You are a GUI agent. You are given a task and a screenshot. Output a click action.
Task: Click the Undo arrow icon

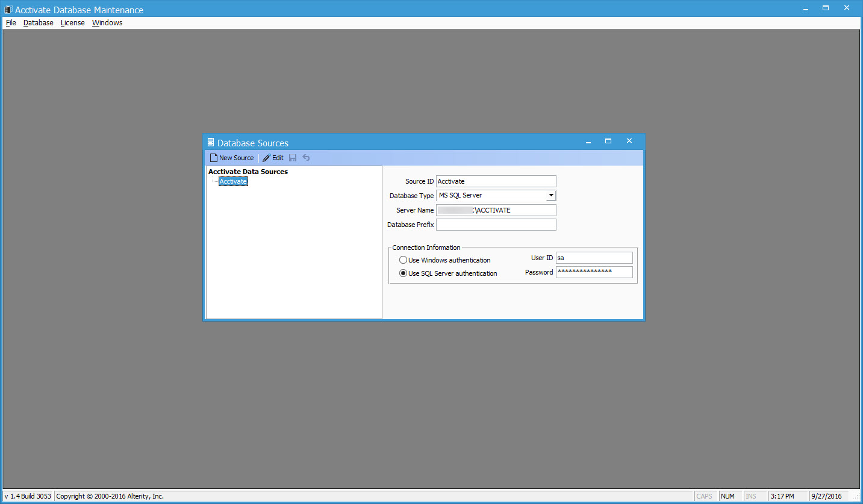[x=306, y=158]
